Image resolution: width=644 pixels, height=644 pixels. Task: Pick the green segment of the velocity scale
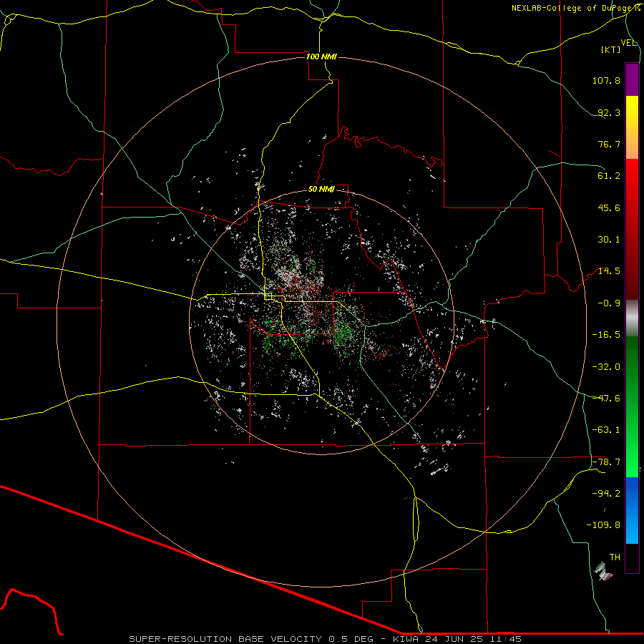coord(632,407)
